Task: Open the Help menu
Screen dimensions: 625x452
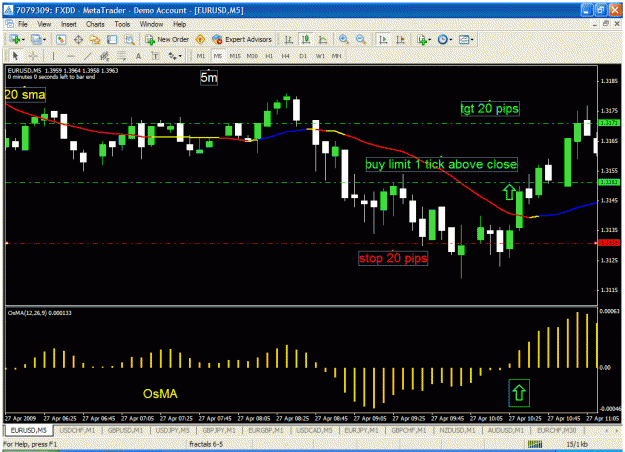Action: (179, 24)
